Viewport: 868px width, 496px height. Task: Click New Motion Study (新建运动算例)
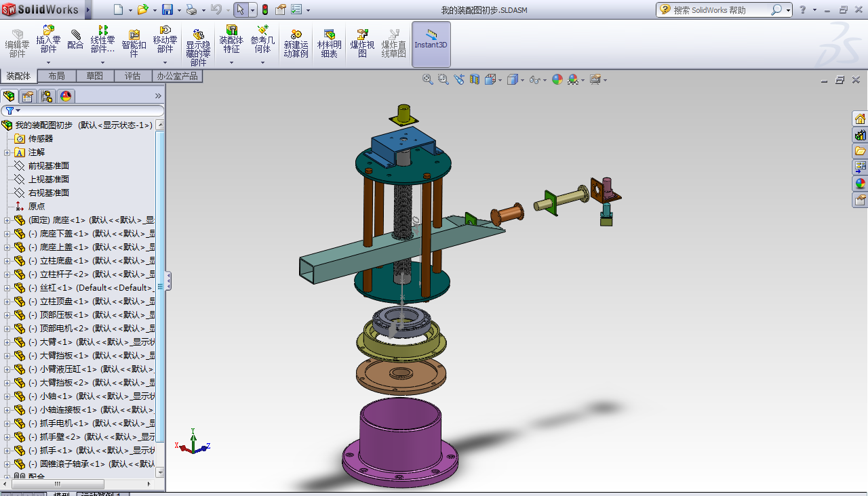tap(296, 43)
